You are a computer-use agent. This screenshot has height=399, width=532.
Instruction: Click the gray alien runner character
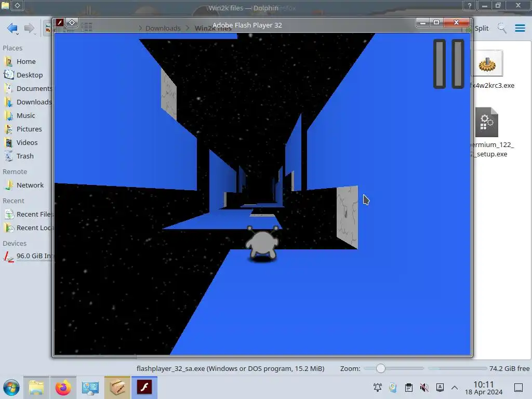pos(262,243)
